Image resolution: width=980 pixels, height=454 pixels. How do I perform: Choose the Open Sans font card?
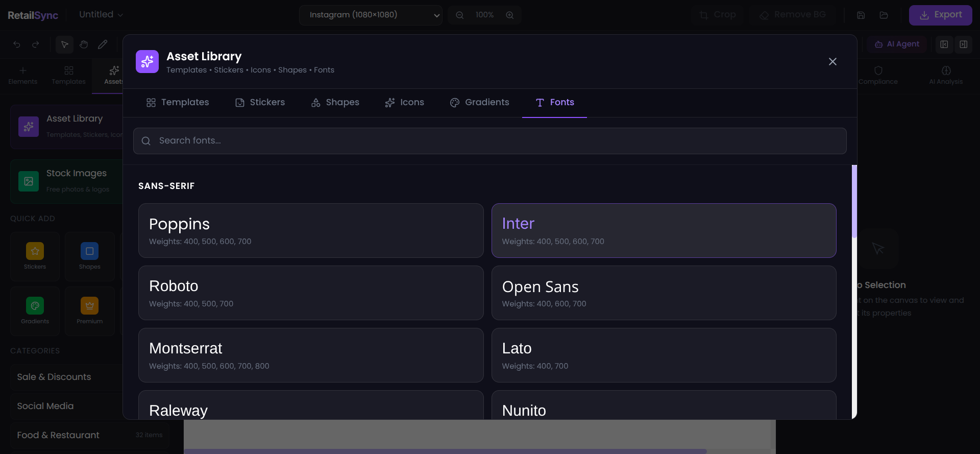click(x=664, y=293)
